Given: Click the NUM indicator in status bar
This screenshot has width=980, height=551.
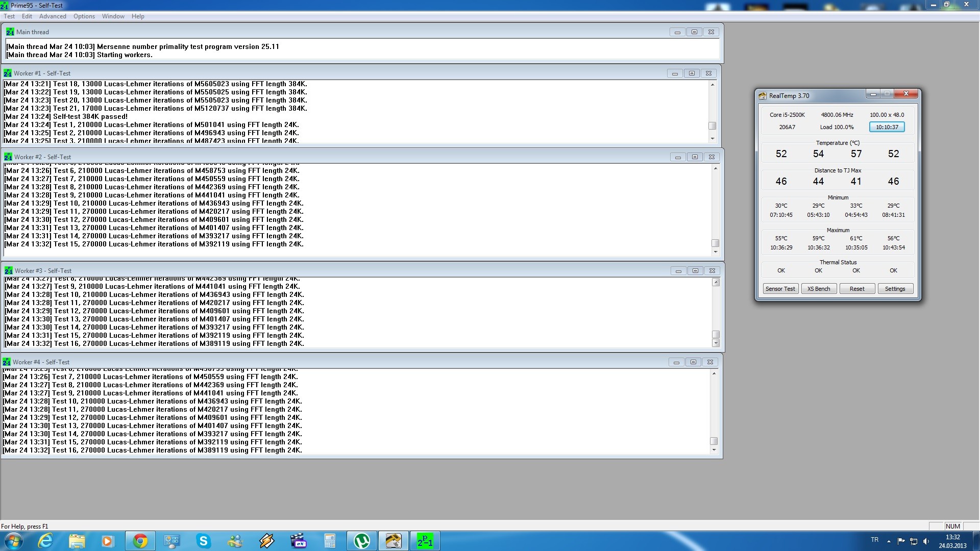Looking at the screenshot, I should [952, 526].
